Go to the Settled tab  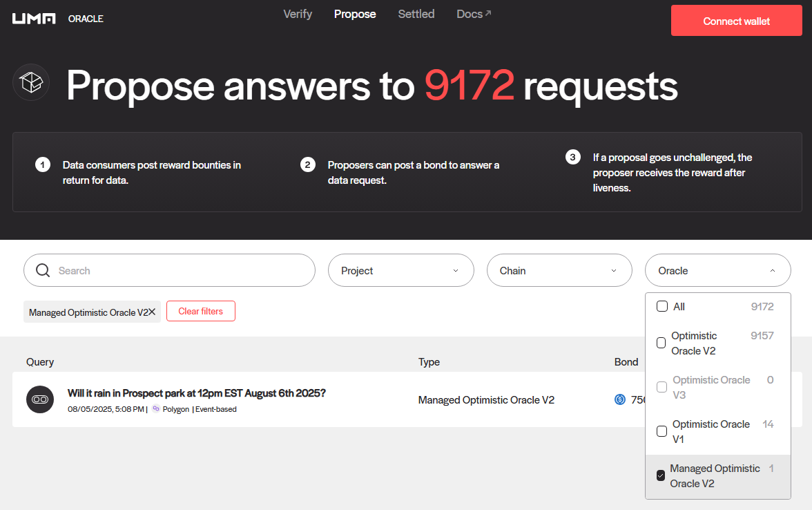pyautogui.click(x=416, y=14)
